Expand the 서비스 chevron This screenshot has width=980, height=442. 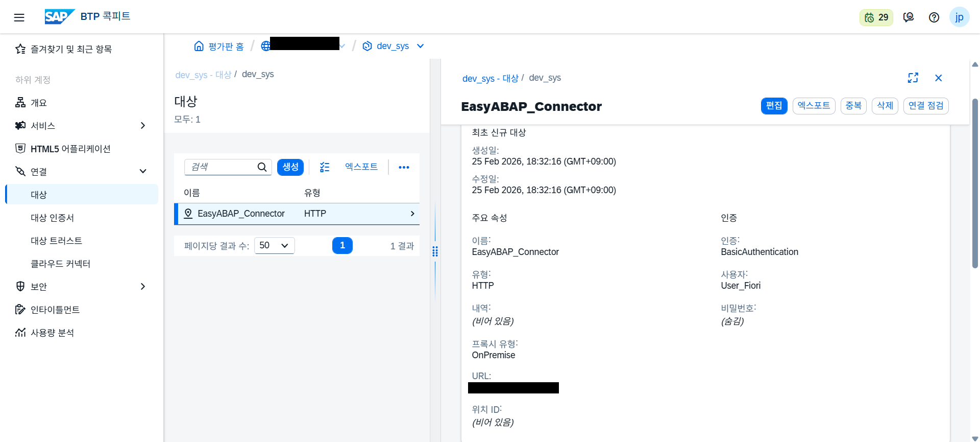click(143, 126)
